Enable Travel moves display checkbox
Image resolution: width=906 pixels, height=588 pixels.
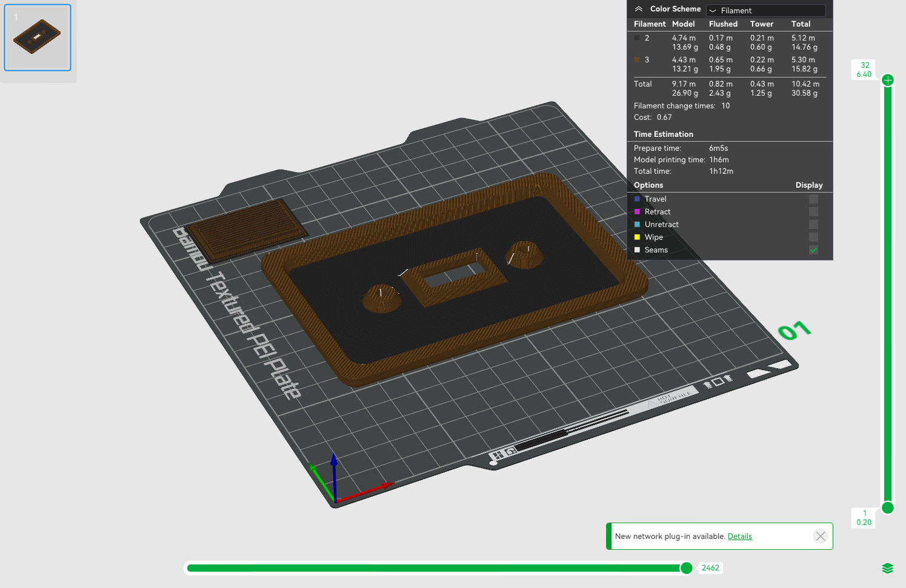point(813,199)
